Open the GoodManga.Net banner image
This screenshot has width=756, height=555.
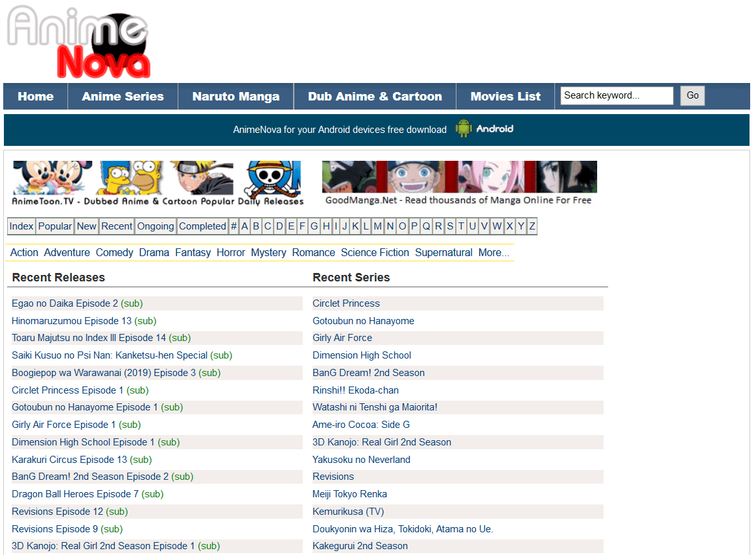click(459, 183)
